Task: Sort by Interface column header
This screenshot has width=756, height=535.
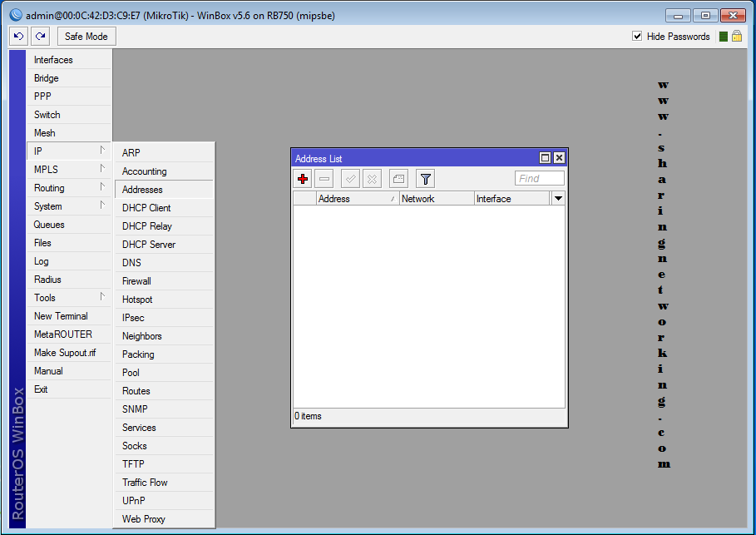Action: click(512, 198)
